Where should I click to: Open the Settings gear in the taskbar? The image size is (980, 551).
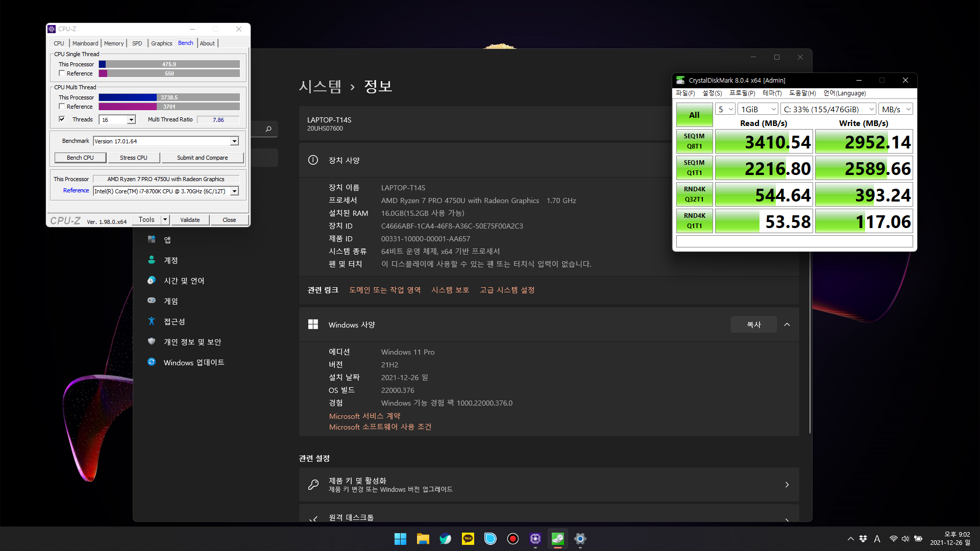(580, 539)
